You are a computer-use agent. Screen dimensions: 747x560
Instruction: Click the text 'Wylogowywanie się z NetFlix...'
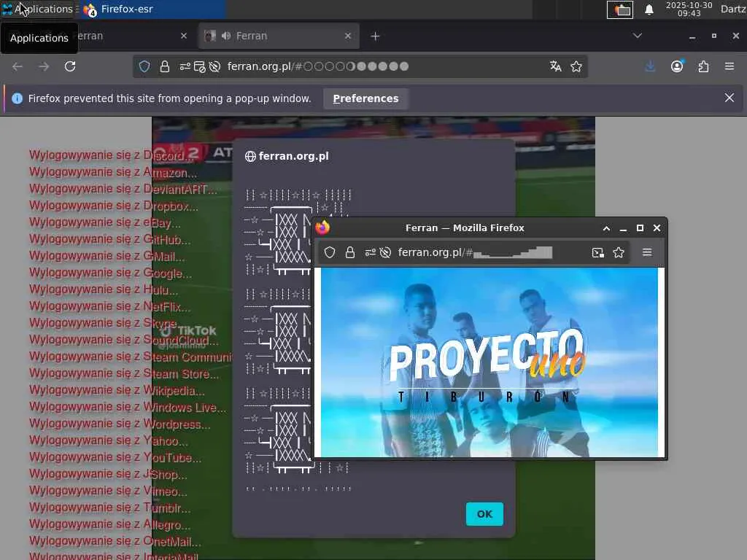[110, 306]
